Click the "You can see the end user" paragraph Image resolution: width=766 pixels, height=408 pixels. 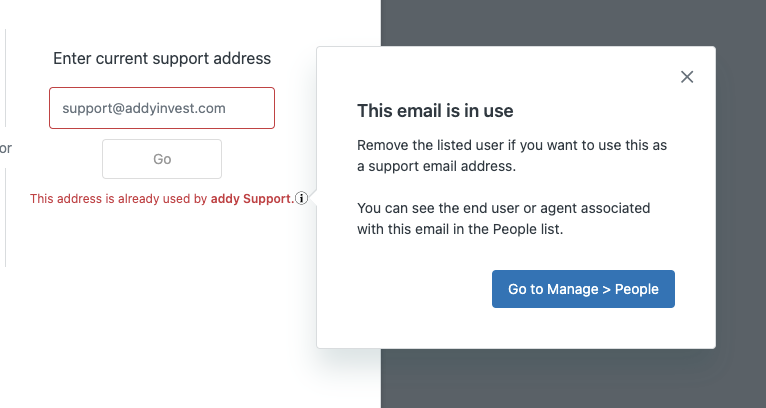(x=503, y=218)
